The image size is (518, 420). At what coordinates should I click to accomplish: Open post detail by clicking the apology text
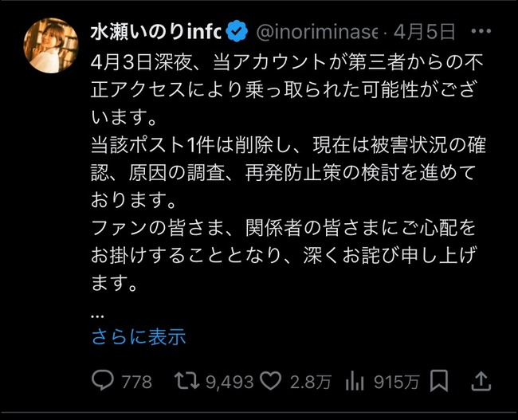pyautogui.click(x=284, y=256)
